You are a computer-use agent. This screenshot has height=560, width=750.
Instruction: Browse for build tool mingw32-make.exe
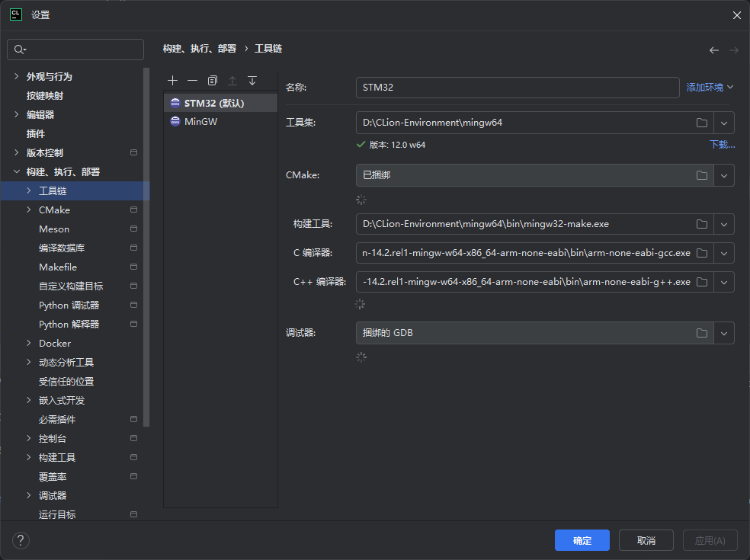[x=702, y=224]
